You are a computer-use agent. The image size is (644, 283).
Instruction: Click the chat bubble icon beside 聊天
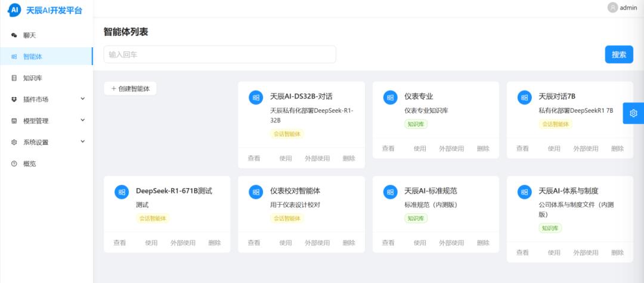[14, 35]
